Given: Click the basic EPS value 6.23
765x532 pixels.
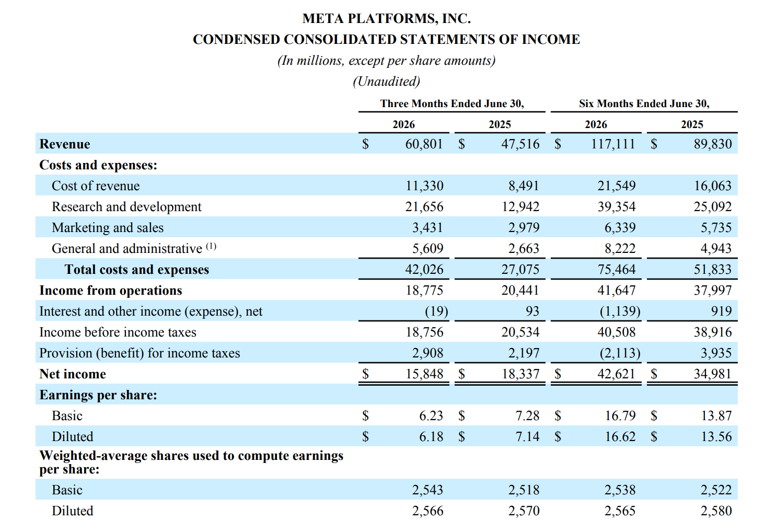Looking at the screenshot, I should 431,416.
